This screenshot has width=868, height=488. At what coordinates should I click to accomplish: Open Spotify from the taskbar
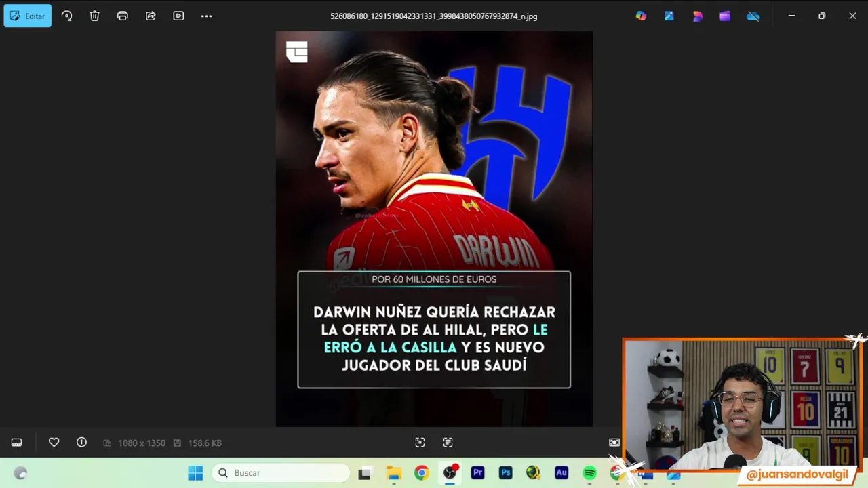click(x=589, y=473)
